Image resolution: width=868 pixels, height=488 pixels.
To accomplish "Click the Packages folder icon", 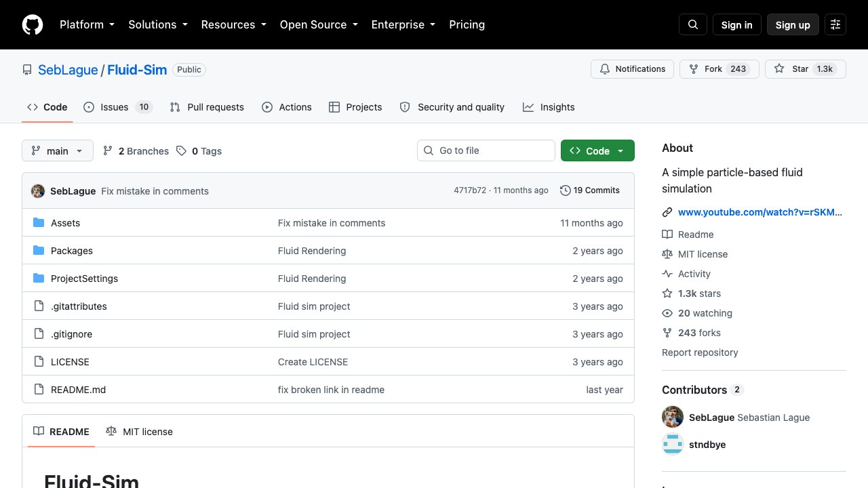I will (x=39, y=251).
